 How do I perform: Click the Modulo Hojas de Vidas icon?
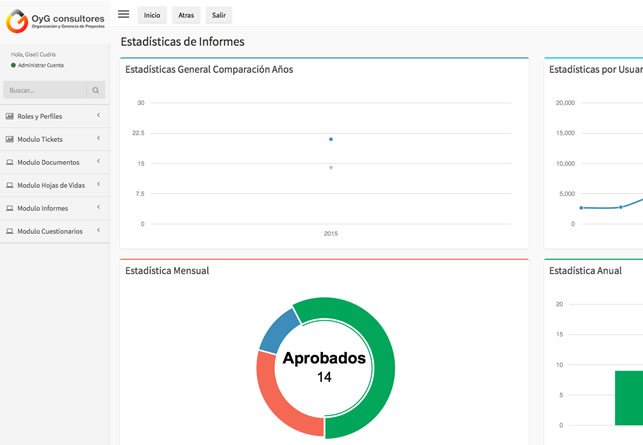10,185
